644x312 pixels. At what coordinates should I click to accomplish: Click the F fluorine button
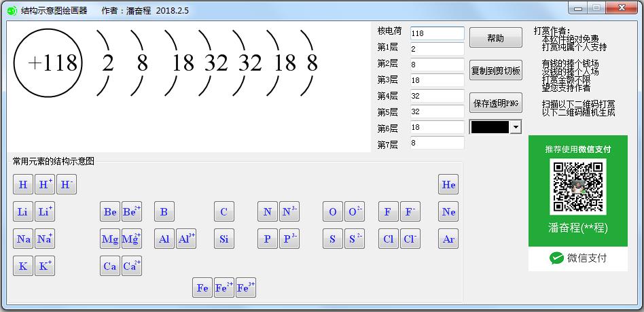point(389,211)
